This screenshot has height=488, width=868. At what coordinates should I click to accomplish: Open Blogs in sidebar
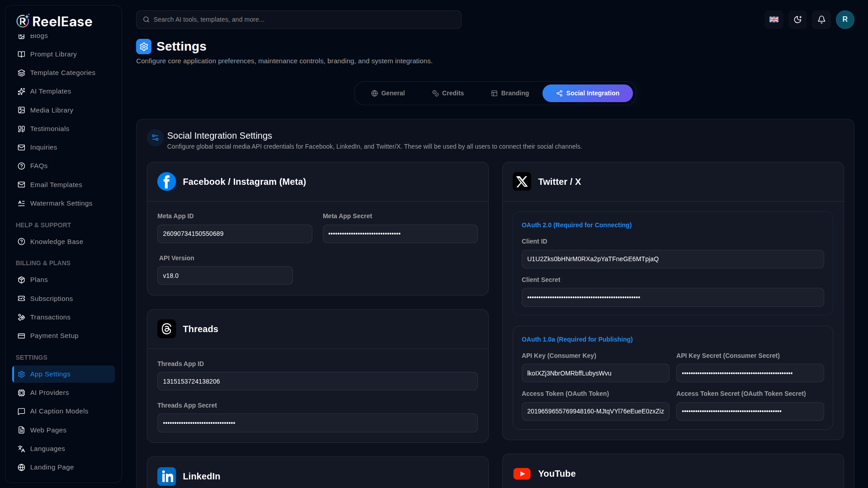tap(63, 36)
